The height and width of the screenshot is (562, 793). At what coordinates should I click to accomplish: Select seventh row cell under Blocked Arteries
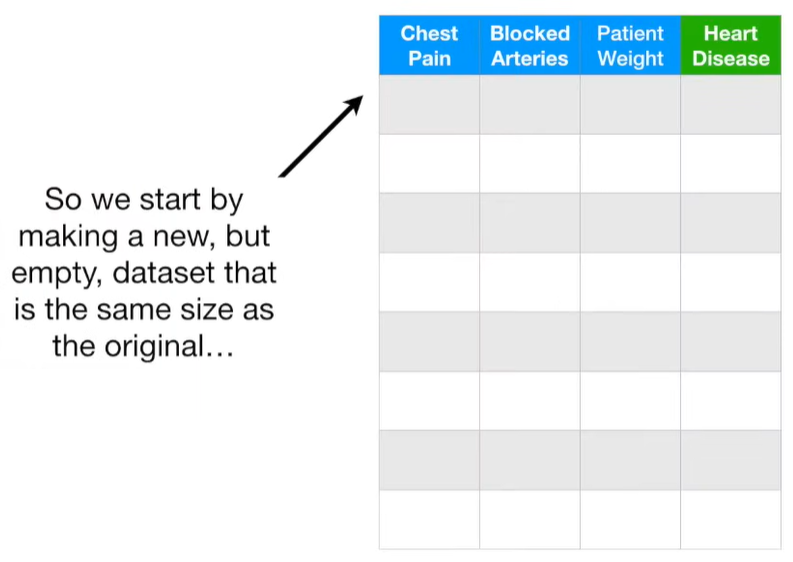tap(530, 459)
